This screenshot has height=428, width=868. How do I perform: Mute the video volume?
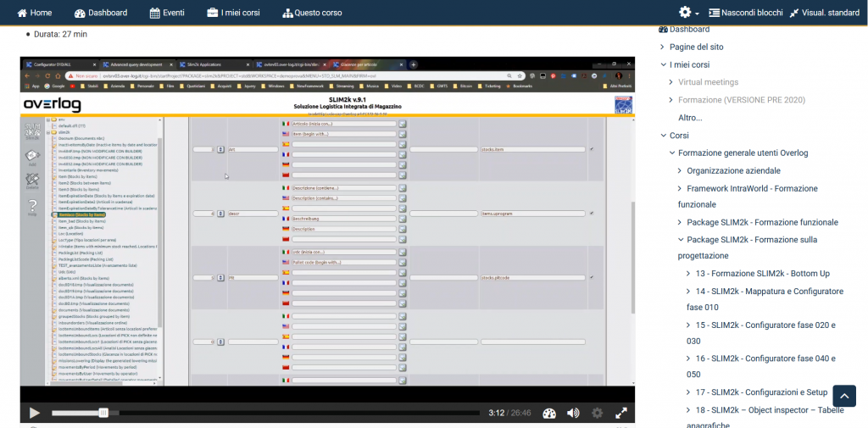pyautogui.click(x=573, y=413)
